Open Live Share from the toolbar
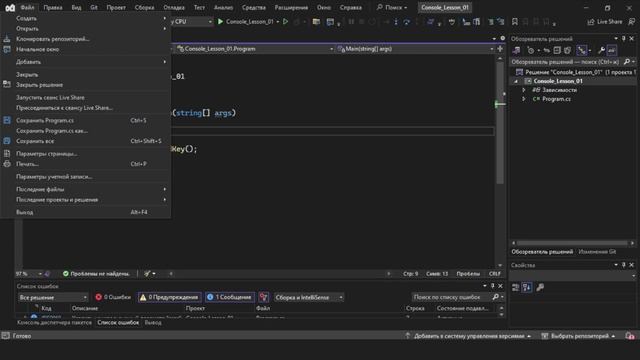The width and height of the screenshot is (640, 360). (605, 22)
